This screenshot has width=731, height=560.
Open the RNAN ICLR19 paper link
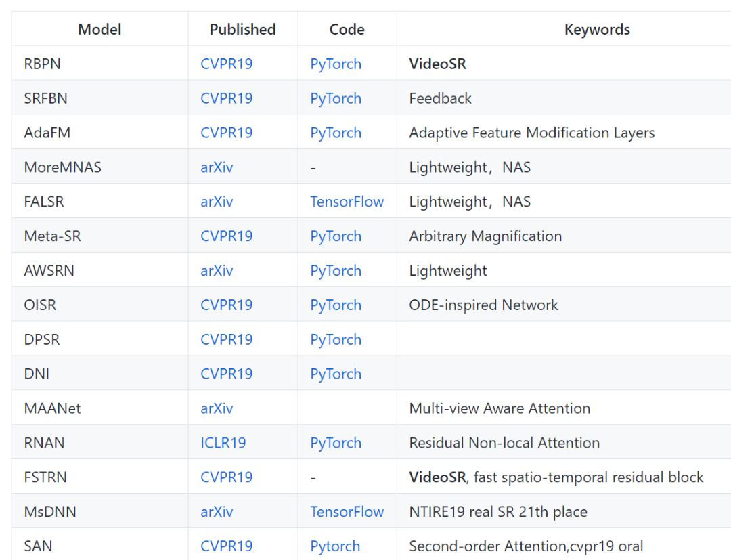tap(223, 443)
